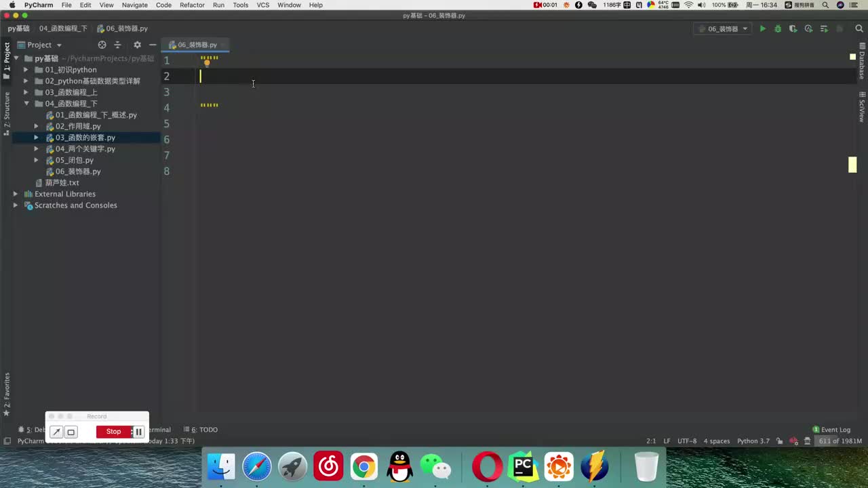Click the intention lightbulb in the editor

pos(207,63)
